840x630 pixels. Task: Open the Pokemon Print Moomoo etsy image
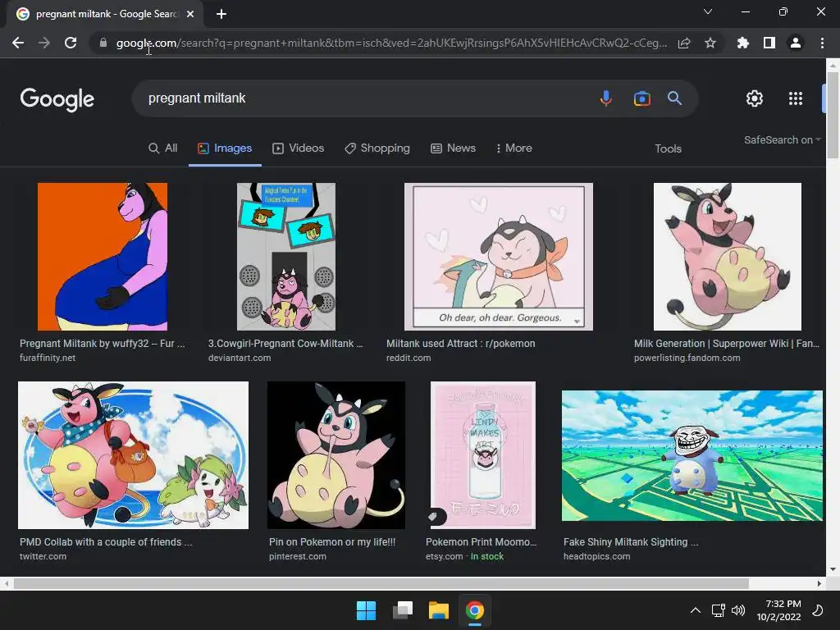coord(482,455)
